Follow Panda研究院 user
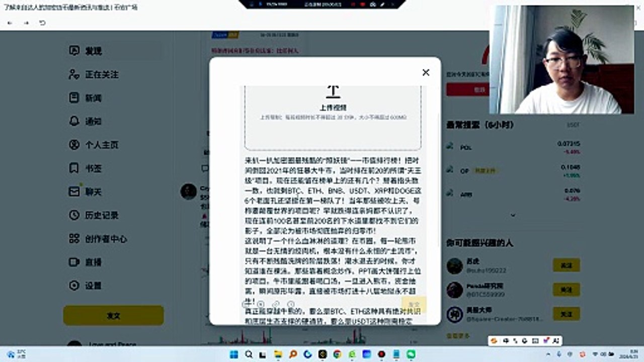The image size is (644, 362). 566,290
